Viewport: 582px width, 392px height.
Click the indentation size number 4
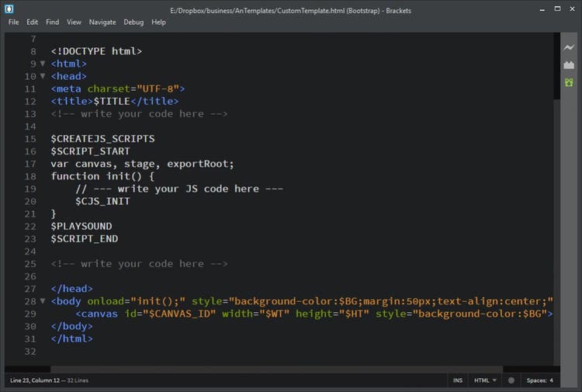[x=552, y=380]
